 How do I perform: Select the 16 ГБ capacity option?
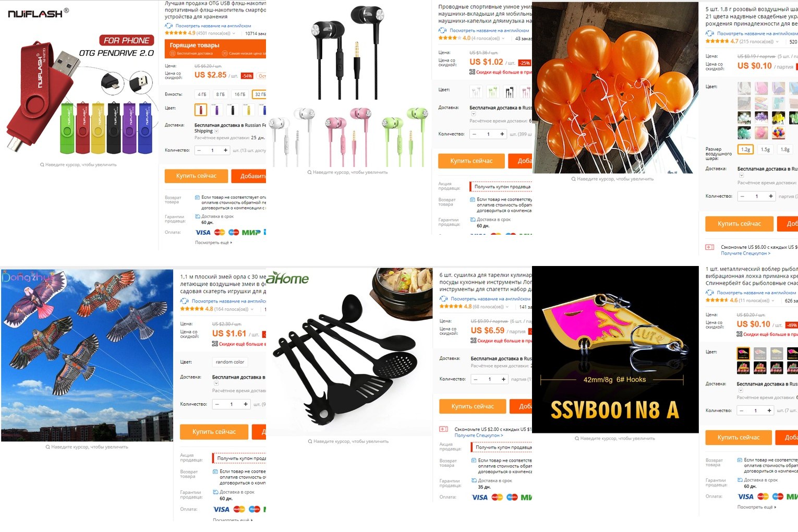pyautogui.click(x=240, y=94)
